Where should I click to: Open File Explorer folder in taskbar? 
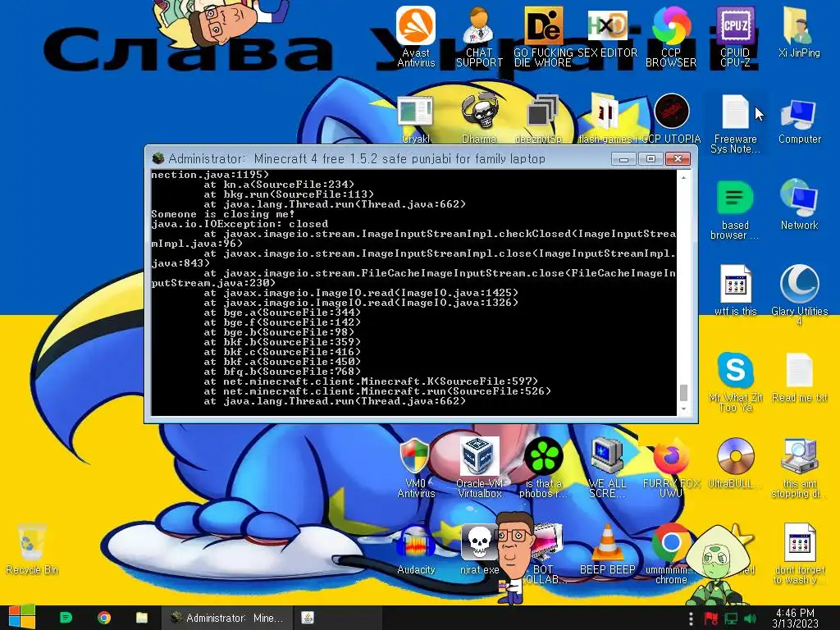tap(141, 618)
